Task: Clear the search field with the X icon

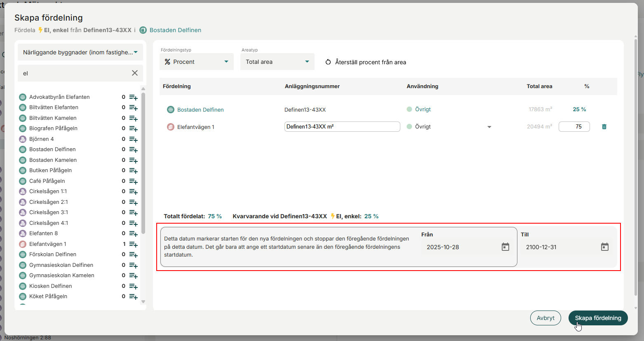Action: (135, 73)
